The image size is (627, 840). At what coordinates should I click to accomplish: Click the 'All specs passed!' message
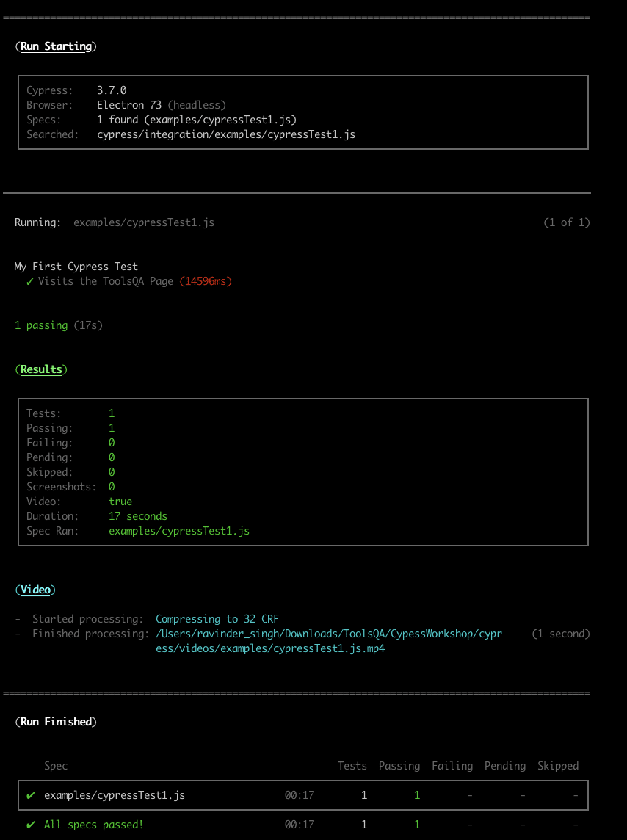[94, 825]
